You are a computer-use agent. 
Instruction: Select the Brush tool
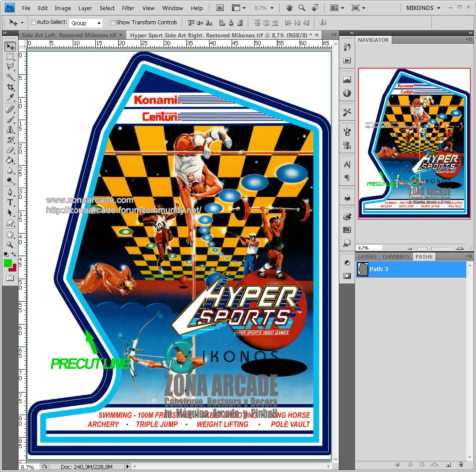click(x=10, y=120)
